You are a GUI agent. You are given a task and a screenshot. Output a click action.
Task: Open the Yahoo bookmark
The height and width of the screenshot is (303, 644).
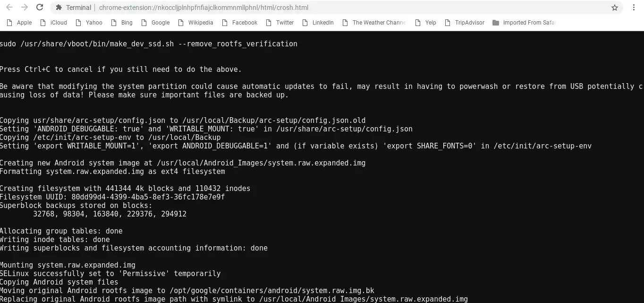tap(88, 22)
